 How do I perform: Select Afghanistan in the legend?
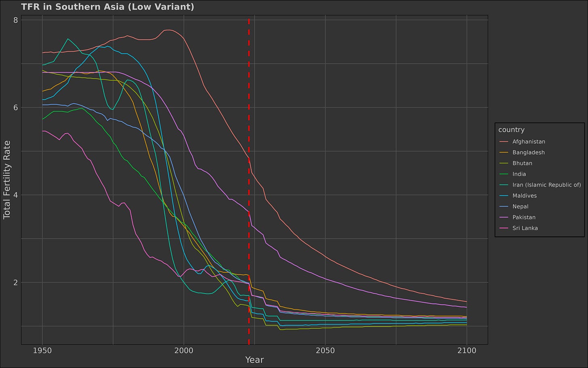coord(529,142)
